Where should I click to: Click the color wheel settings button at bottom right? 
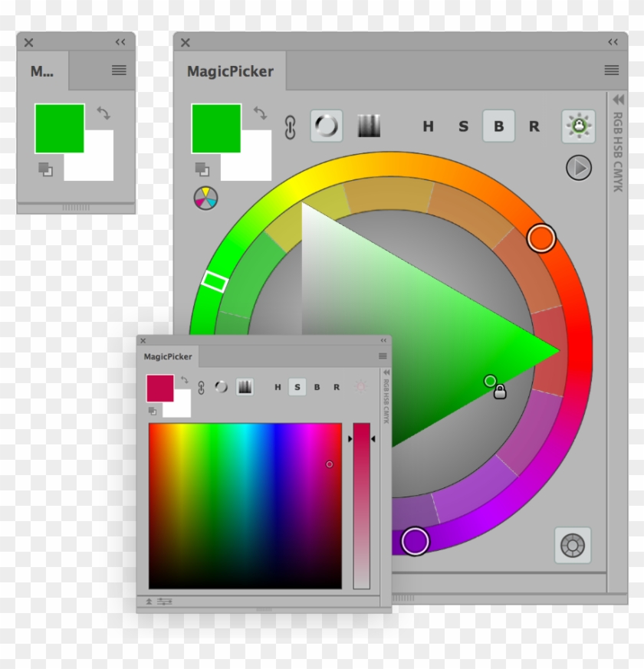(x=573, y=546)
